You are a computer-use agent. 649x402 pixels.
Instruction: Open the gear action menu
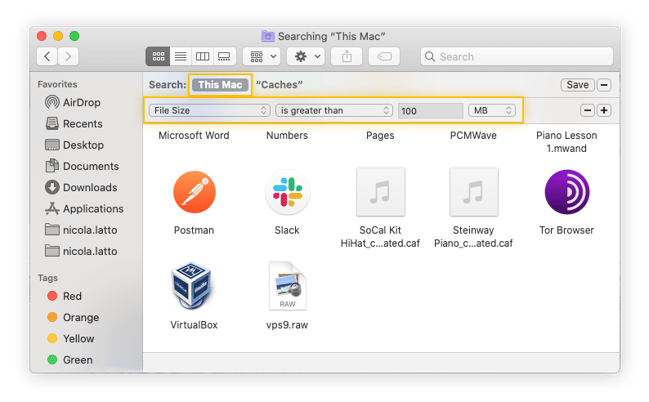tap(306, 56)
